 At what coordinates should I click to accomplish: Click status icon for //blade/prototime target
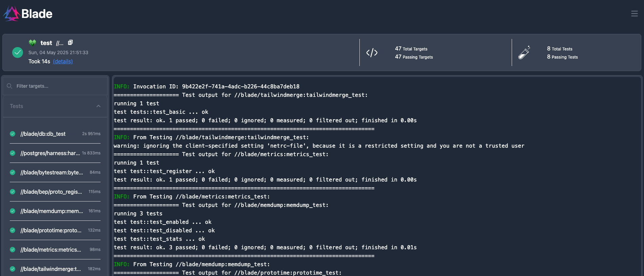pos(13,230)
